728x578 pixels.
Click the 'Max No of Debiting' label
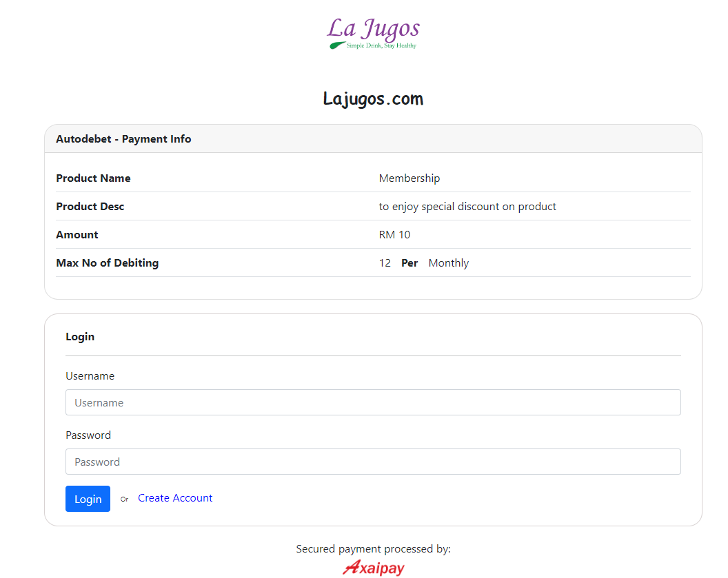(108, 263)
